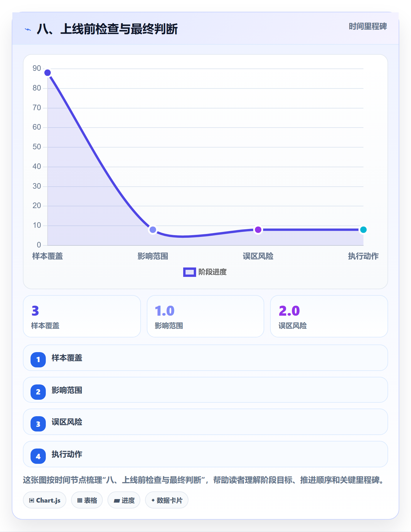
Task: Open the stat card showing 1.0 影响范围
Action: pos(206,316)
